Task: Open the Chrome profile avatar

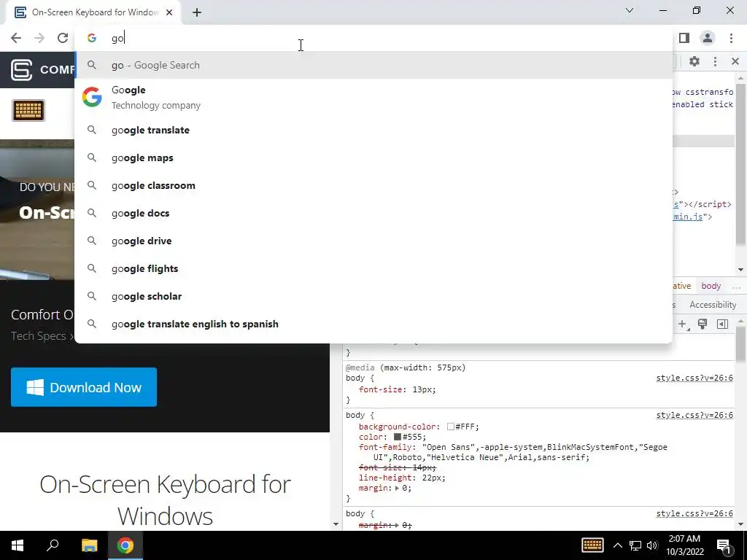Action: tap(708, 38)
